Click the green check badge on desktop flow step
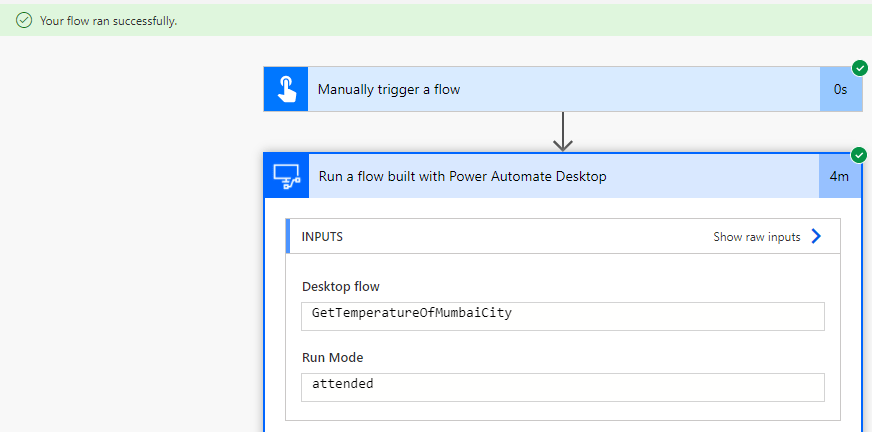 (860, 155)
